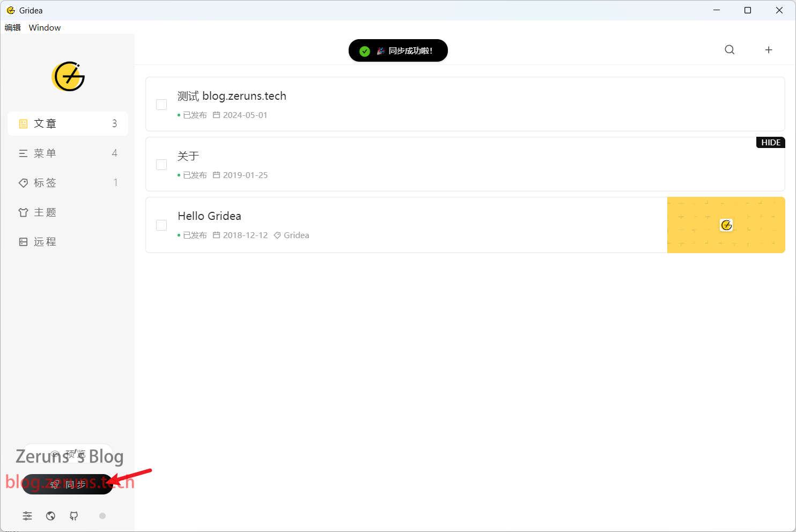Screen dimensions: 796x532
Task: Open the Window menu
Action: (45, 27)
